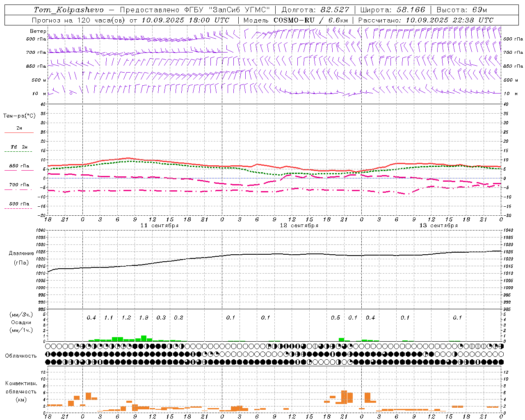The height and width of the screenshot is (420, 525).
Task: Select the Облачность cloud cover label
Action: (x=21, y=356)
